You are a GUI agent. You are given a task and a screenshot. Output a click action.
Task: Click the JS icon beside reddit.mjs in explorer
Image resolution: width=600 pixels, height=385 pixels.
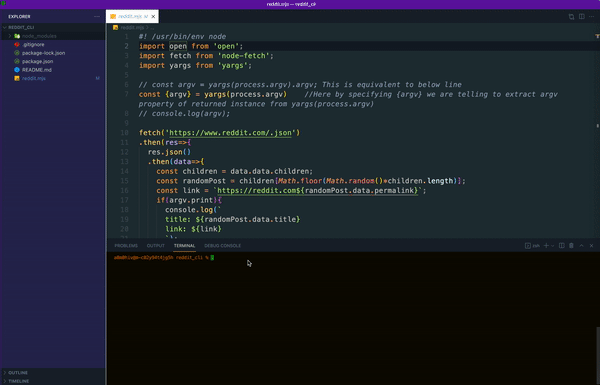click(x=17, y=78)
